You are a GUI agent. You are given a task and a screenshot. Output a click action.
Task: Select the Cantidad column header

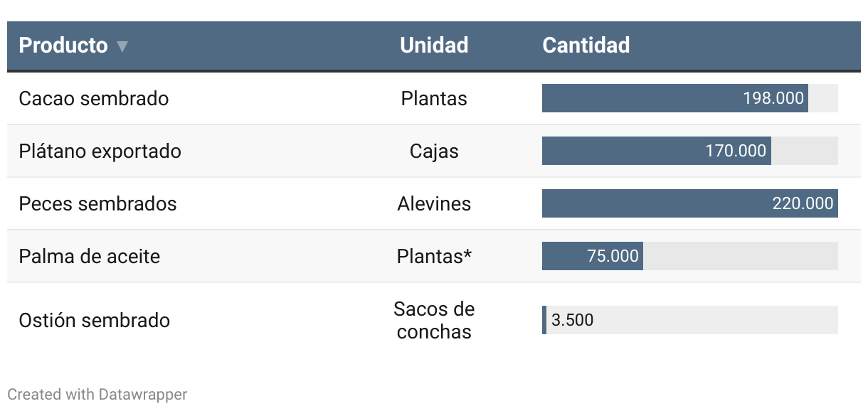click(x=586, y=46)
